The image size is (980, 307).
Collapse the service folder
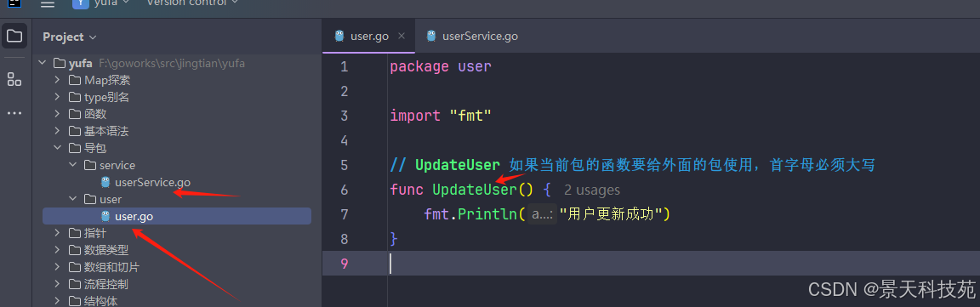pyautogui.click(x=72, y=165)
